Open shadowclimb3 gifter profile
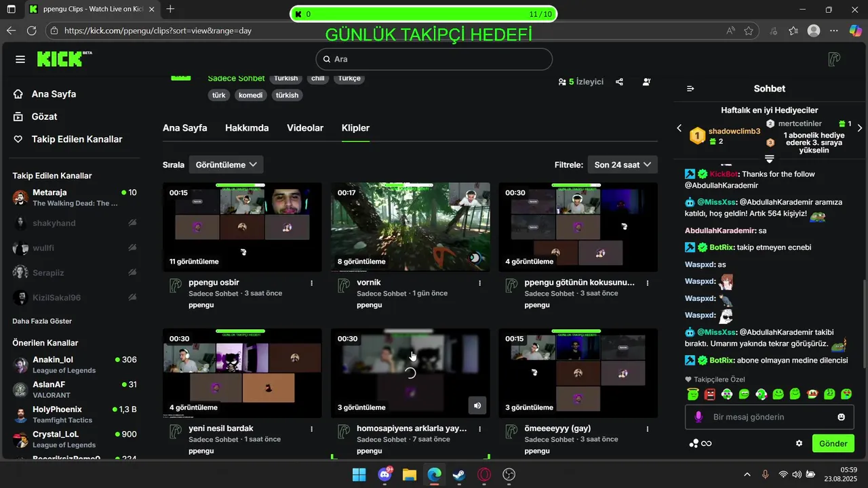The height and width of the screenshot is (488, 868). [x=734, y=131]
